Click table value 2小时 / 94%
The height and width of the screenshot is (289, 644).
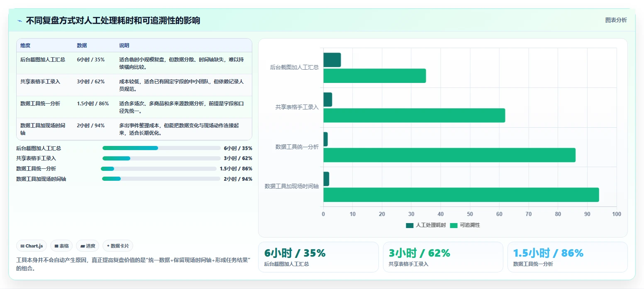coord(91,126)
